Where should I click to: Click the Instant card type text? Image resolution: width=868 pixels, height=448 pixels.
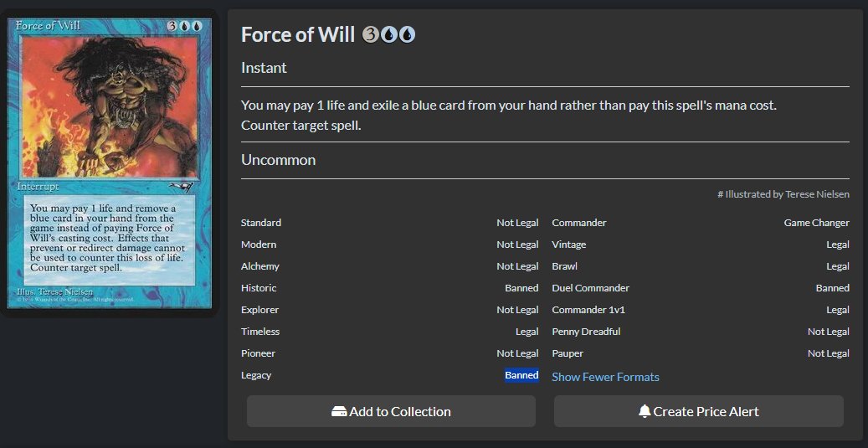click(x=264, y=68)
